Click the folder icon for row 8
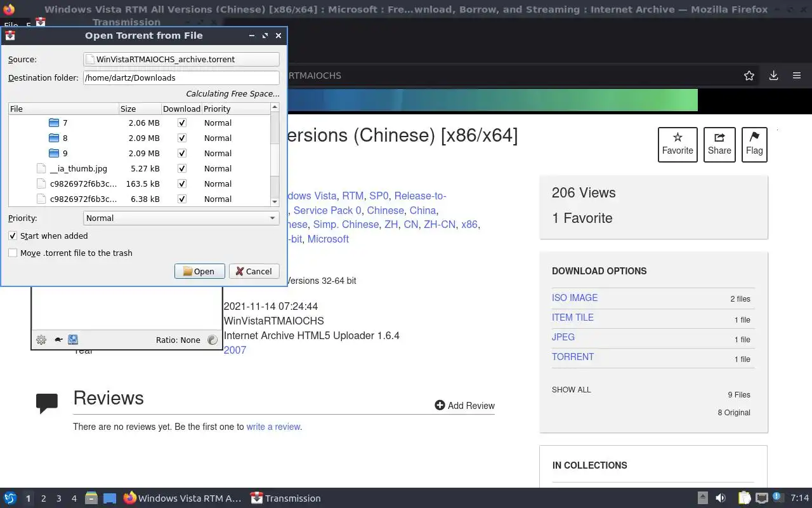This screenshot has width=812, height=508. tap(54, 138)
